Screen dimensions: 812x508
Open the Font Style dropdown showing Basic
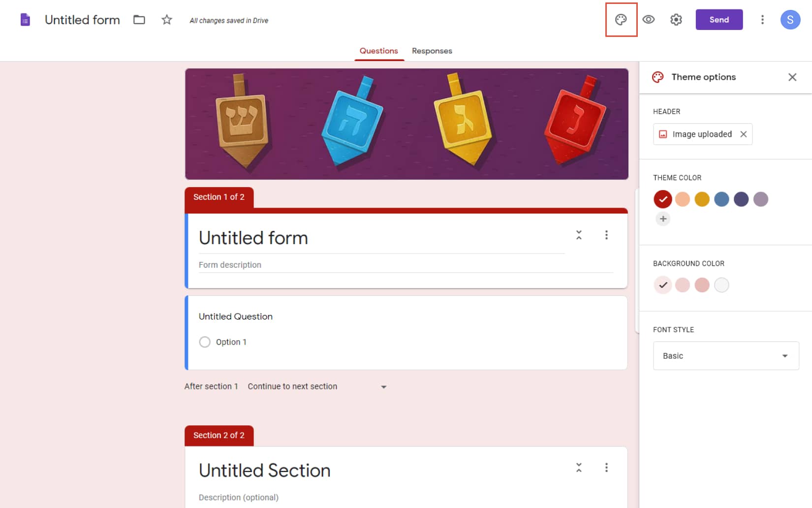725,355
